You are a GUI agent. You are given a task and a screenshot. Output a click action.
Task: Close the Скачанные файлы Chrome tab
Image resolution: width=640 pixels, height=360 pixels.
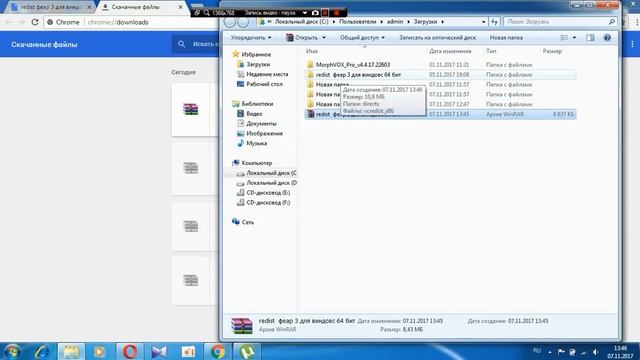pos(180,7)
